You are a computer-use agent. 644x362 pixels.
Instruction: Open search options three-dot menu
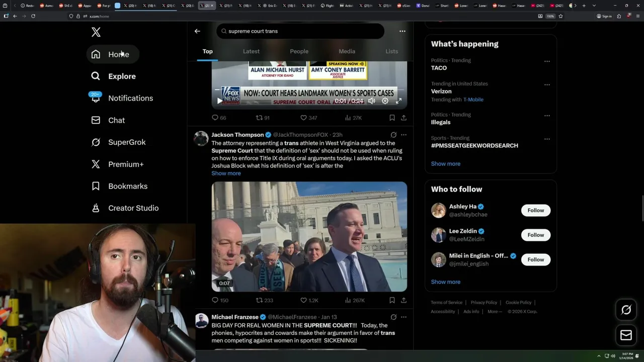[x=403, y=31]
